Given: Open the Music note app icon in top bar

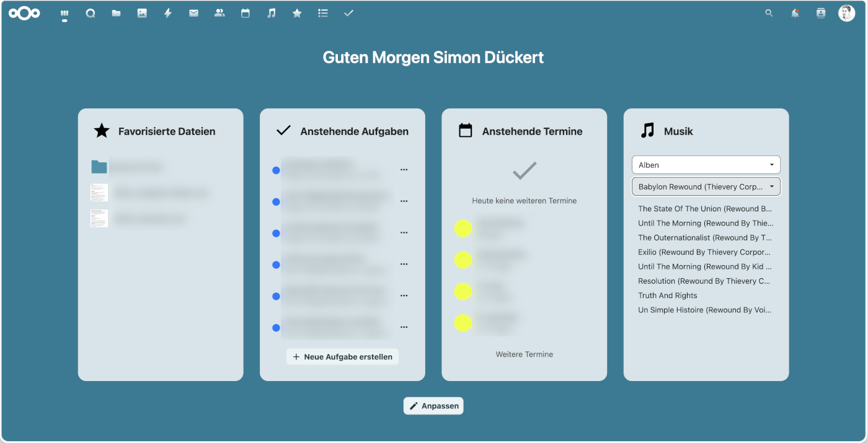Looking at the screenshot, I should pyautogui.click(x=271, y=13).
